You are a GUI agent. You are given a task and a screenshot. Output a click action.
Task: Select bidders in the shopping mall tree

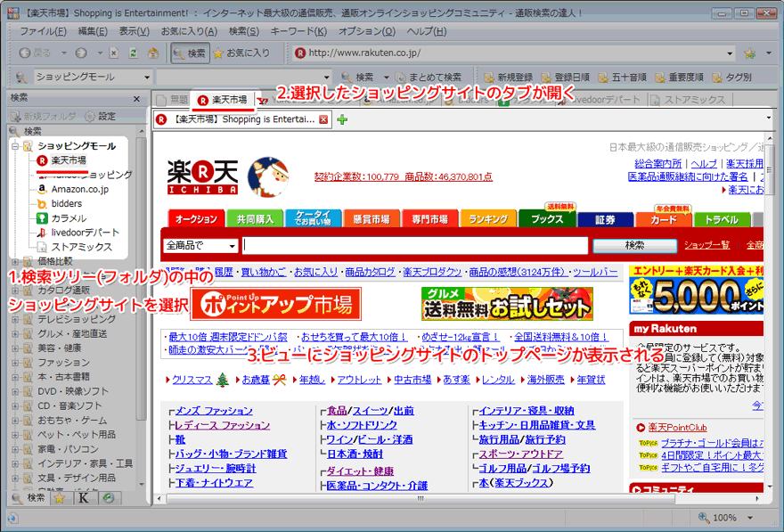[x=67, y=203]
